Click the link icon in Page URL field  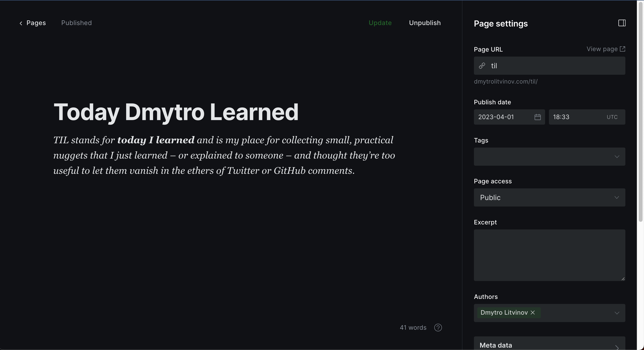pos(482,66)
